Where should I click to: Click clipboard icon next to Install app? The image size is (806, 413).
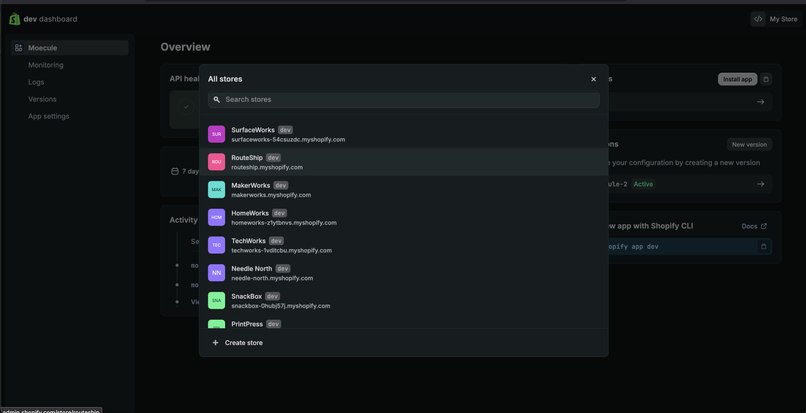tap(766, 79)
